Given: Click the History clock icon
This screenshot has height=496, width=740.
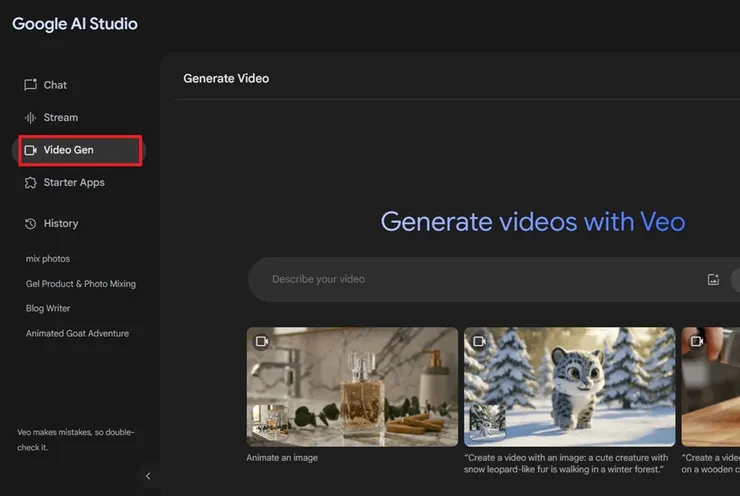Looking at the screenshot, I should (31, 224).
